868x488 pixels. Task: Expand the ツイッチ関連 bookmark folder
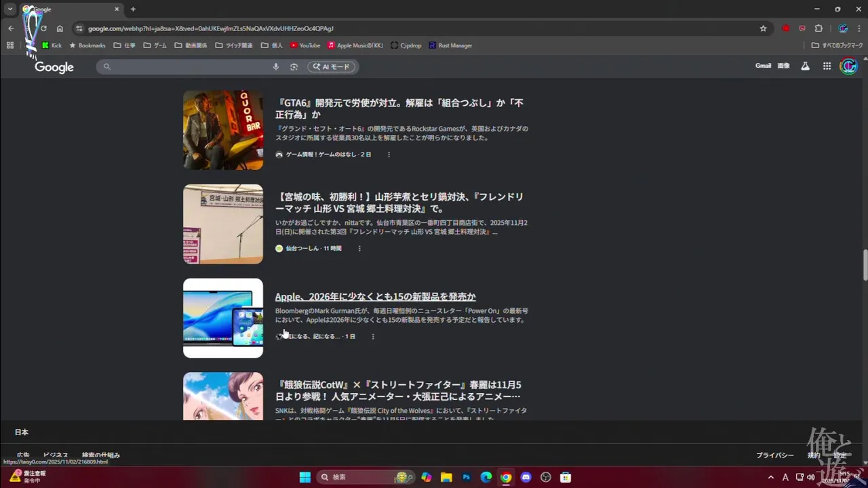coord(233,45)
